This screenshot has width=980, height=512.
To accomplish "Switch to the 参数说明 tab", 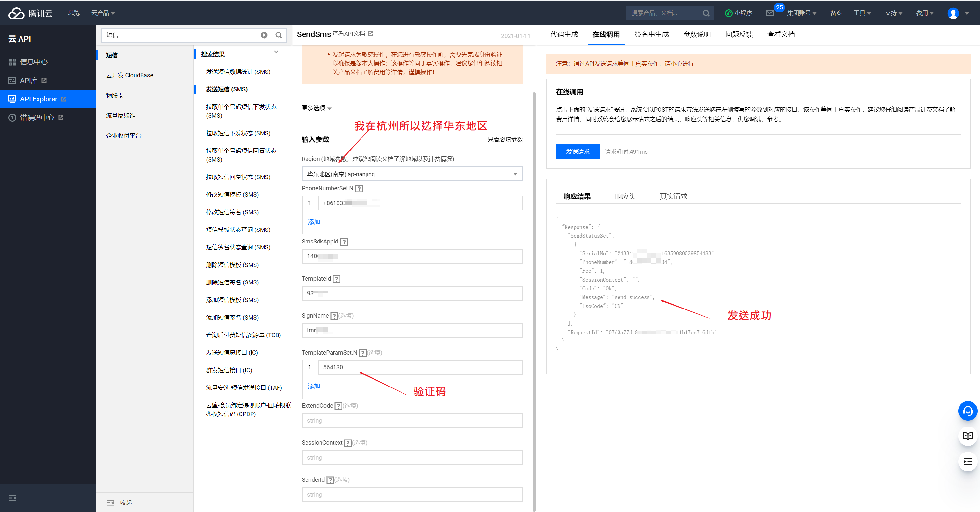I will pos(697,34).
